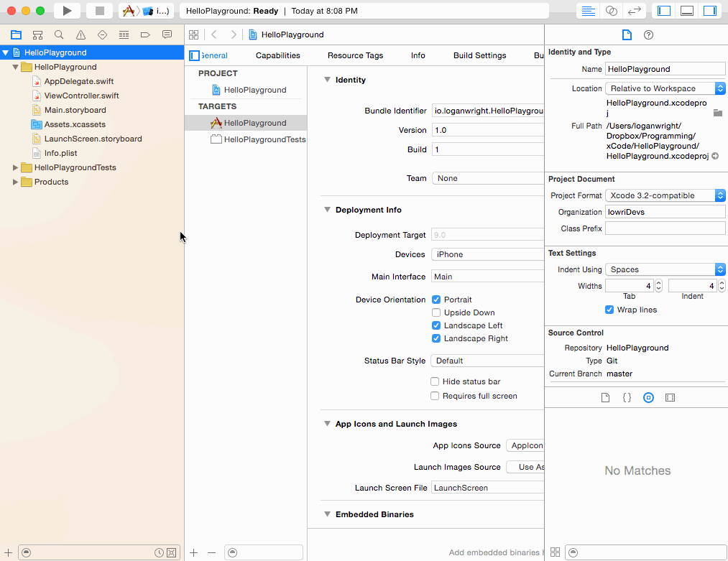Screen dimensions: 728x561
Task: Open the Location dropdown
Action: click(x=665, y=88)
